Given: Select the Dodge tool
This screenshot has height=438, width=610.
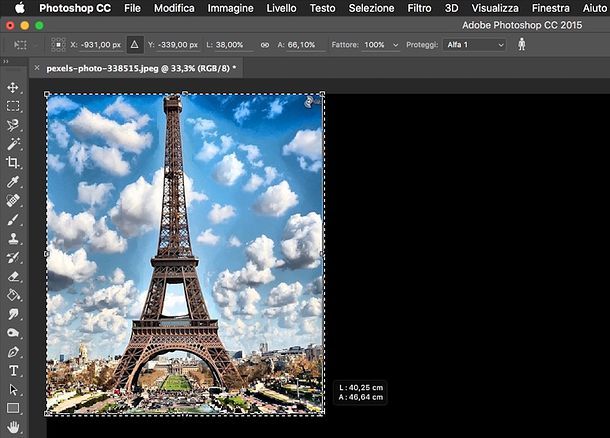Looking at the screenshot, I should coord(13,333).
